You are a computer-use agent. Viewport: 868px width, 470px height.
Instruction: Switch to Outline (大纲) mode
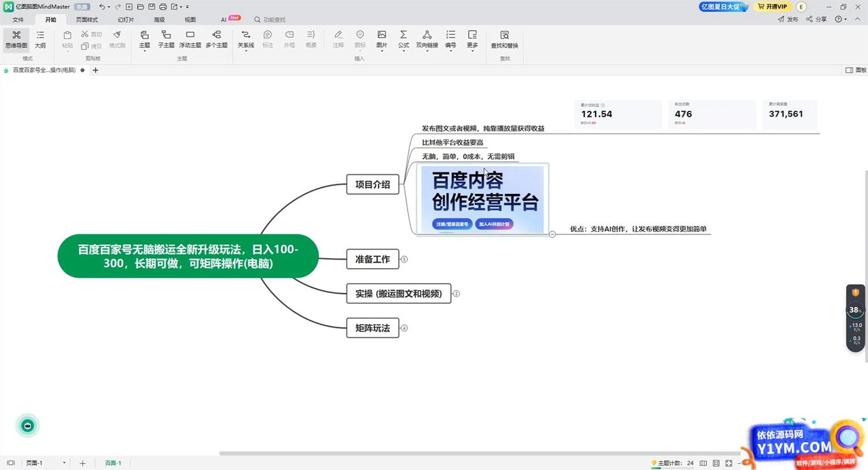tap(40, 39)
